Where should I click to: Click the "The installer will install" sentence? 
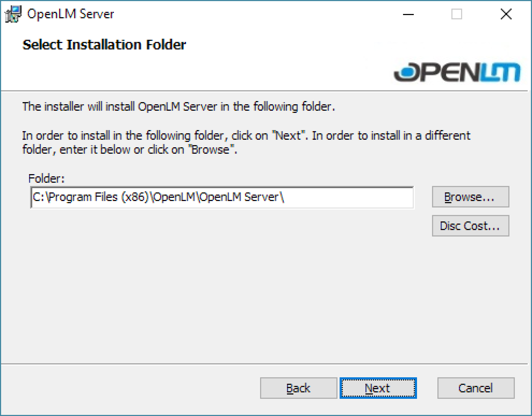coord(179,107)
